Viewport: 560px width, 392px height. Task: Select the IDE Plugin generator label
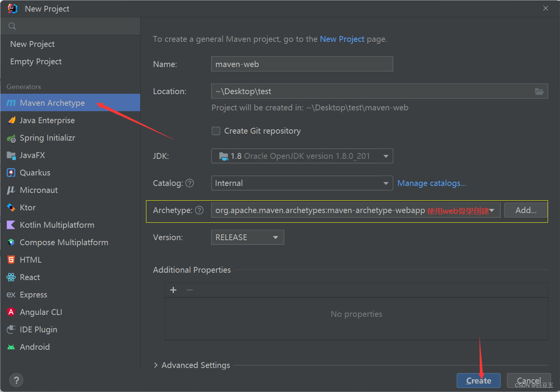[x=38, y=330]
